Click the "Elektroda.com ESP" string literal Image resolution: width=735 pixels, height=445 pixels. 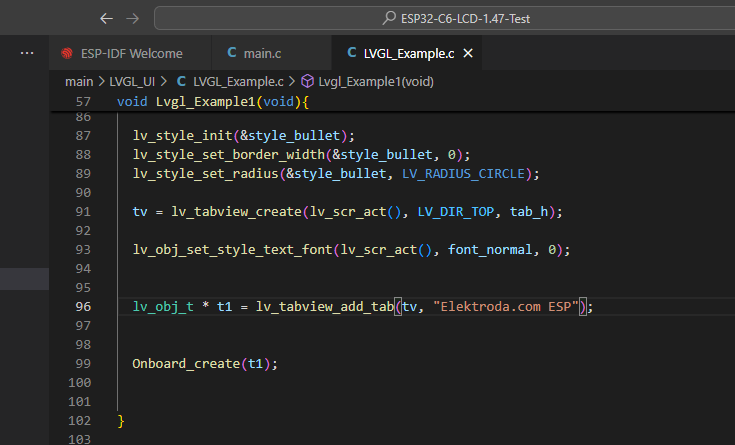[x=506, y=307]
